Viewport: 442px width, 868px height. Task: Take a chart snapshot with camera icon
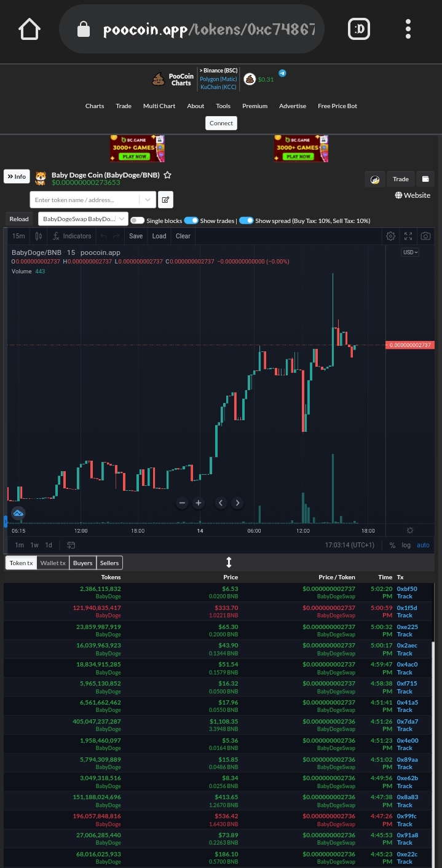[425, 236]
